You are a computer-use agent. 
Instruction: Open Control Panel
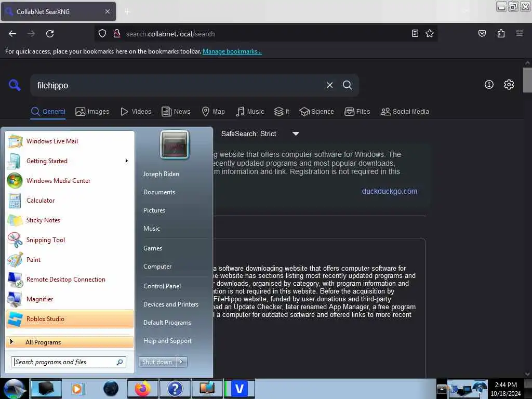[x=162, y=286]
